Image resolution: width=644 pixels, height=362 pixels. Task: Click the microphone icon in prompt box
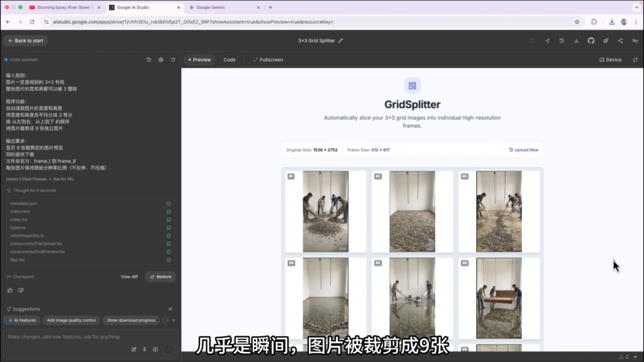[x=145, y=349]
